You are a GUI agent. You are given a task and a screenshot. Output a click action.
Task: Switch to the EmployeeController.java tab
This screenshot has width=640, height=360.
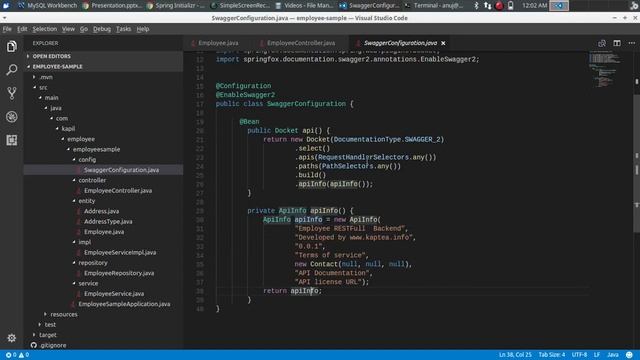pos(300,43)
